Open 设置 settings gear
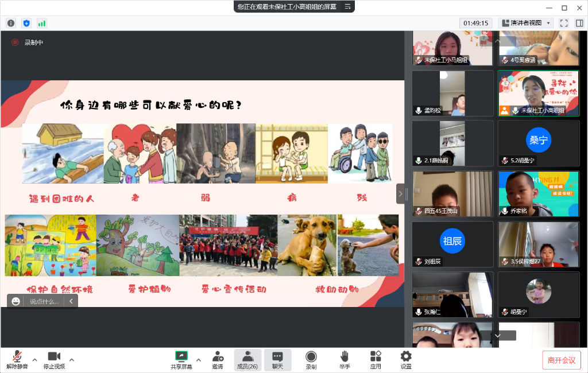588x373 pixels. click(x=406, y=360)
